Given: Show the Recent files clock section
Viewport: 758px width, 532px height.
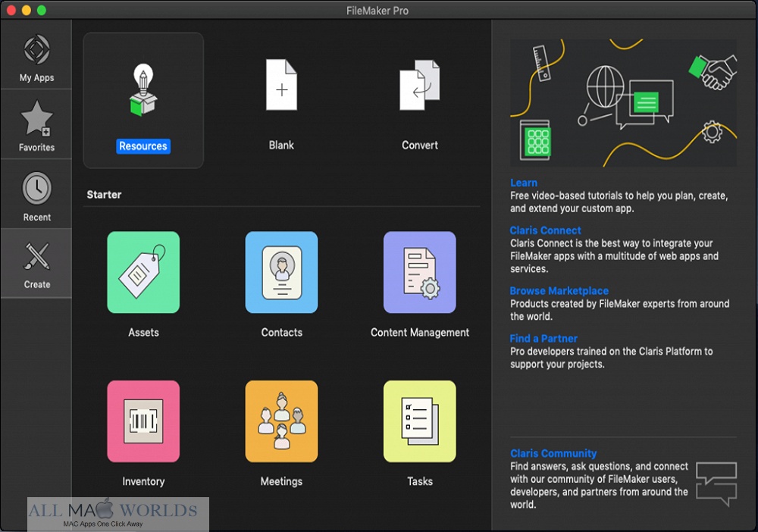Looking at the screenshot, I should tap(36, 194).
